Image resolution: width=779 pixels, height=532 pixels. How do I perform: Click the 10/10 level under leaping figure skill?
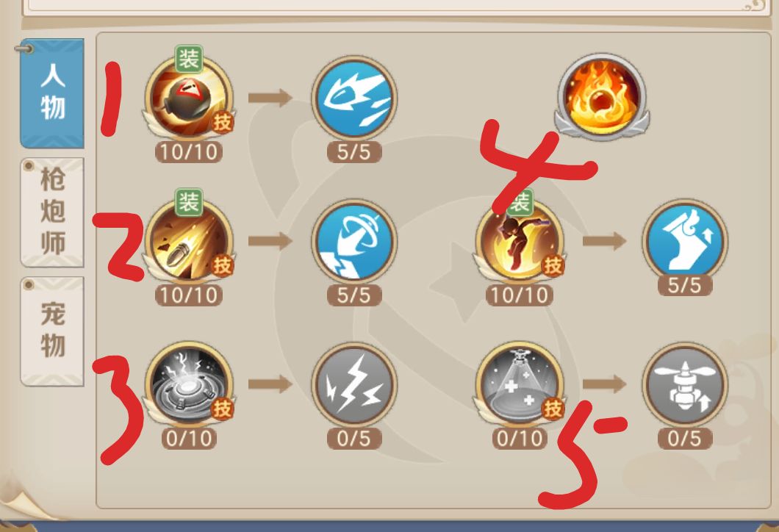click(x=519, y=295)
